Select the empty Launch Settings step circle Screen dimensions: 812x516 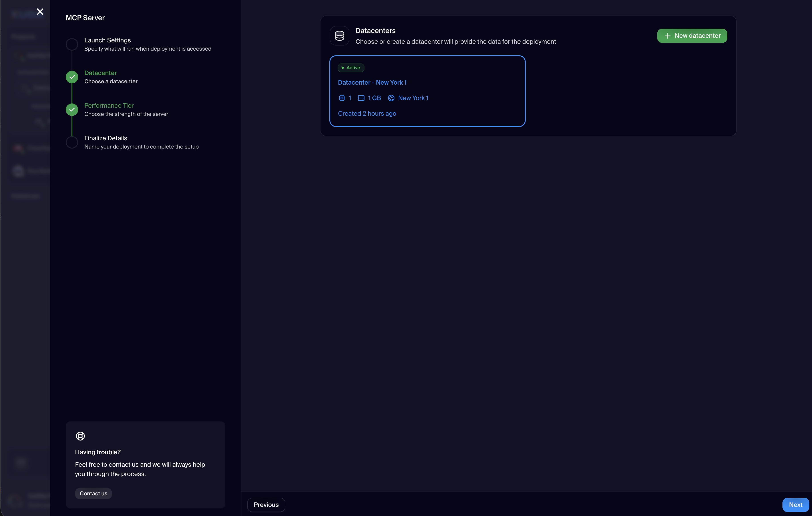click(x=72, y=44)
